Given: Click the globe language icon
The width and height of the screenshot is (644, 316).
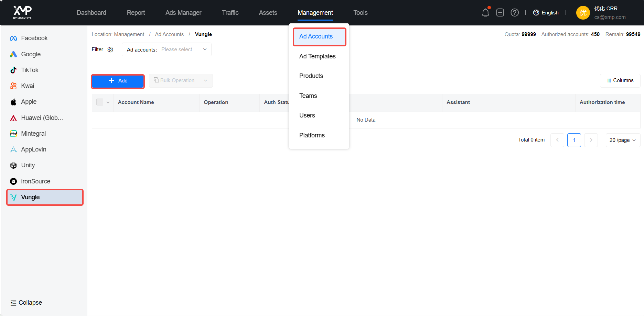Looking at the screenshot, I should pyautogui.click(x=536, y=13).
